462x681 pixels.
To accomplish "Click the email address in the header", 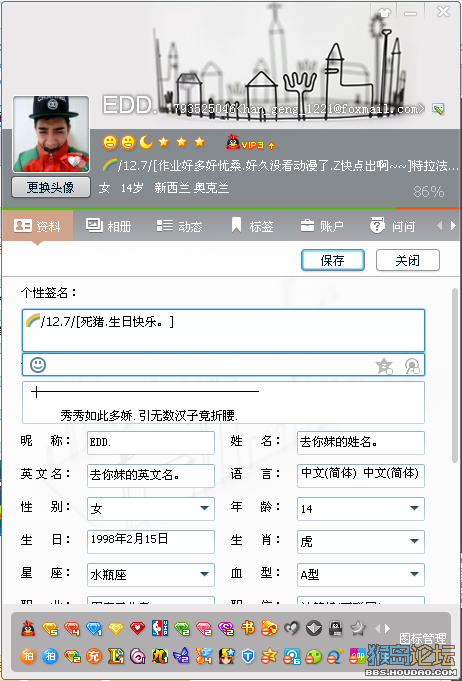I will 333,109.
